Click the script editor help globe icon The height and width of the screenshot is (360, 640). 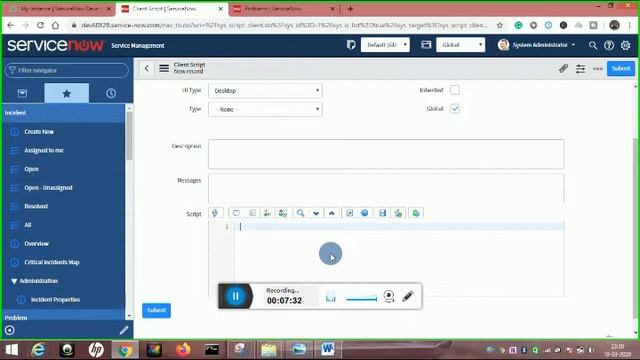(365, 213)
